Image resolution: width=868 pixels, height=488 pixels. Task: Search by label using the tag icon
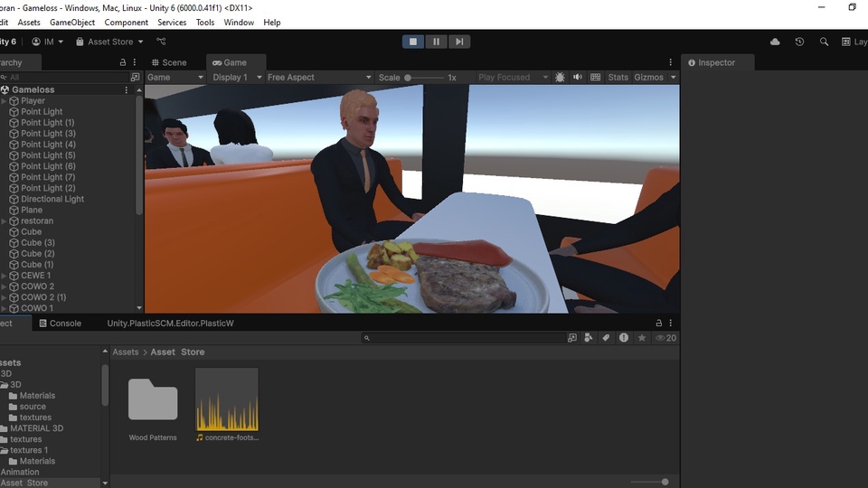(x=607, y=338)
